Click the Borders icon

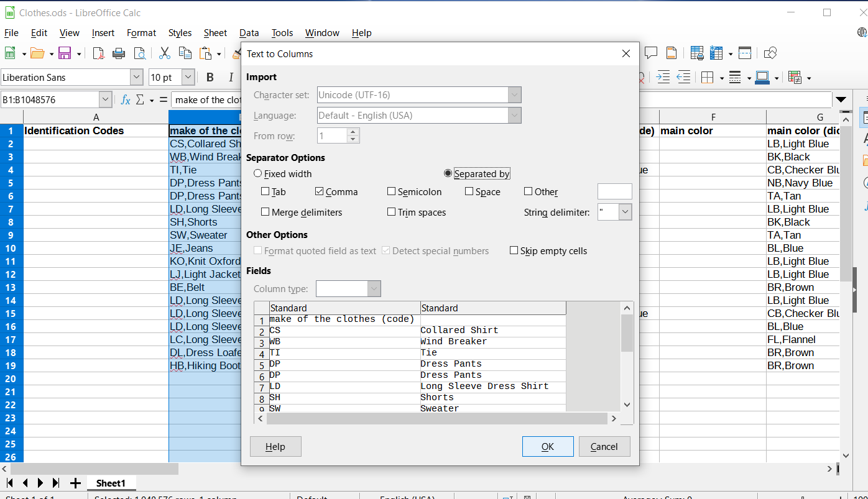click(x=708, y=78)
